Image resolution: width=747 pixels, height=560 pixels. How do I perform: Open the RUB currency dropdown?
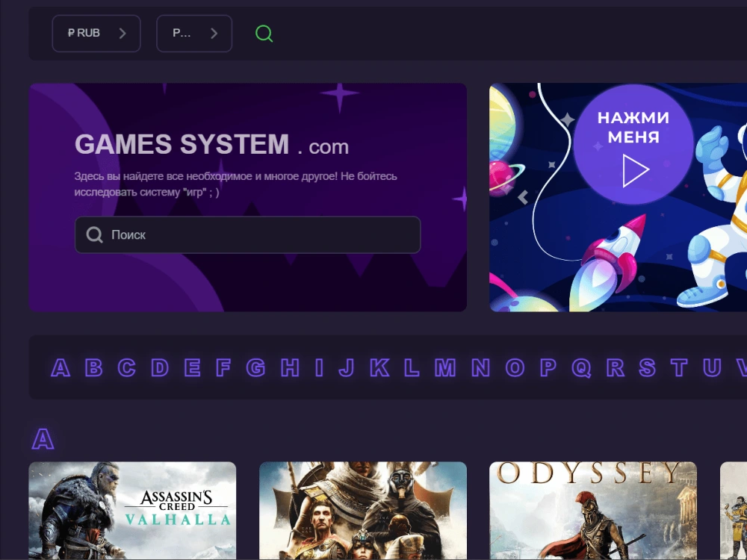[x=96, y=34]
